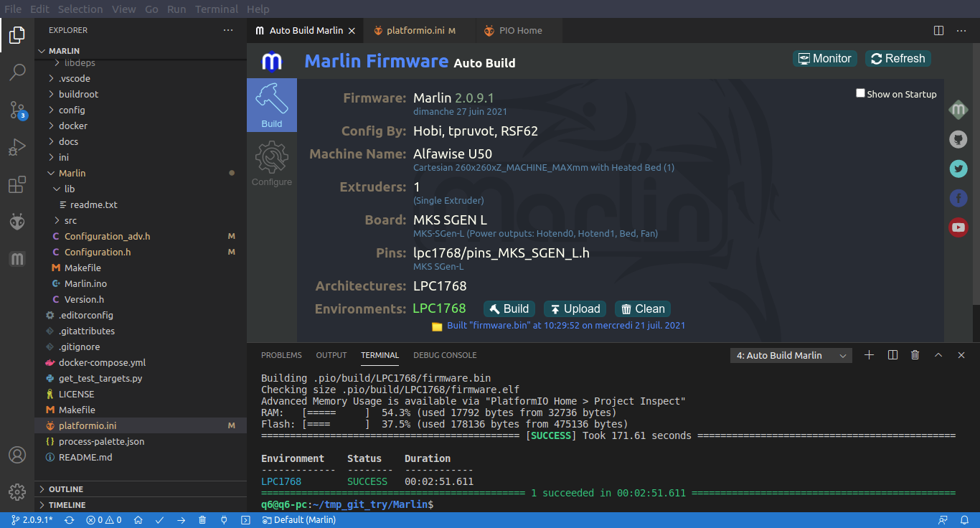Image resolution: width=980 pixels, height=528 pixels.
Task: Switch to PIO Home tab
Action: click(x=512, y=31)
